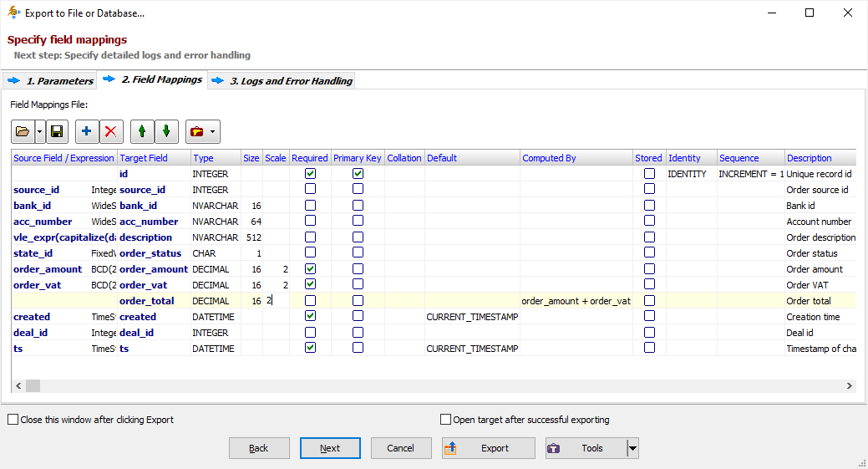The image size is (868, 469).
Task: Click the Back button
Action: [259, 448]
